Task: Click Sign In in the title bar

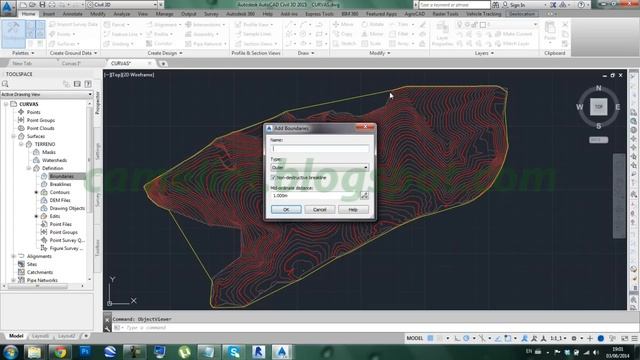Action: coord(517,5)
